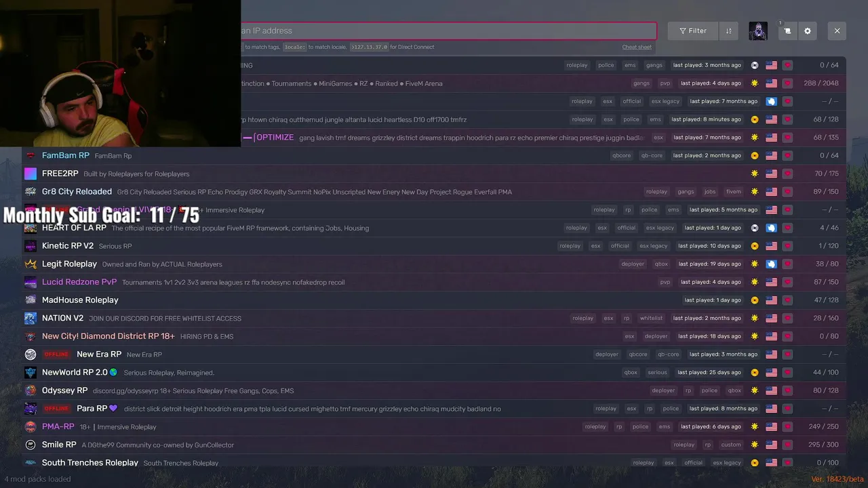
Task: Open the NewWorld RP 2.0 server entry
Action: pos(434,372)
